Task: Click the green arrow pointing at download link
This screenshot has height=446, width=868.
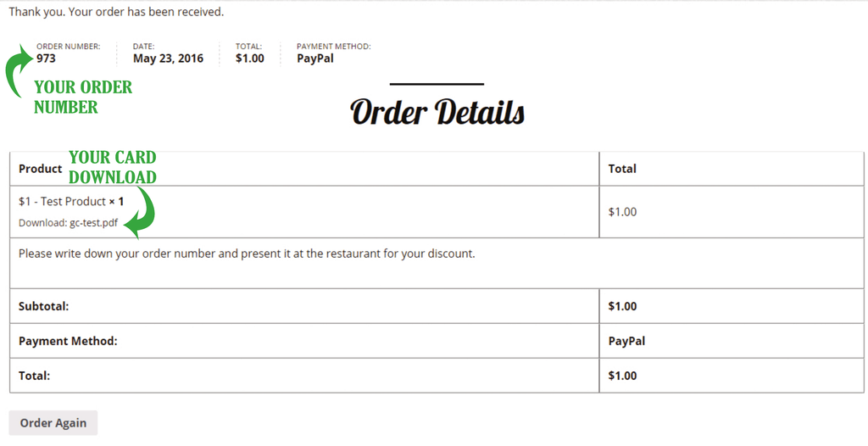Action: tap(142, 212)
